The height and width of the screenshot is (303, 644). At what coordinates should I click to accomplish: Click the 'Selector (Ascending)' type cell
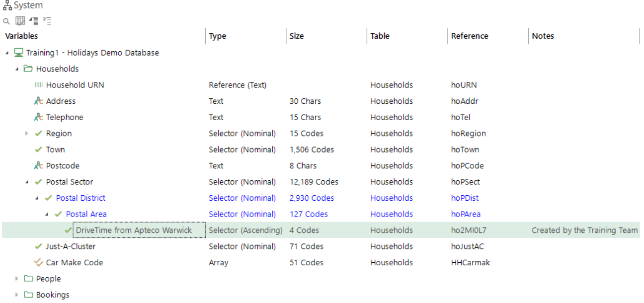point(245,230)
